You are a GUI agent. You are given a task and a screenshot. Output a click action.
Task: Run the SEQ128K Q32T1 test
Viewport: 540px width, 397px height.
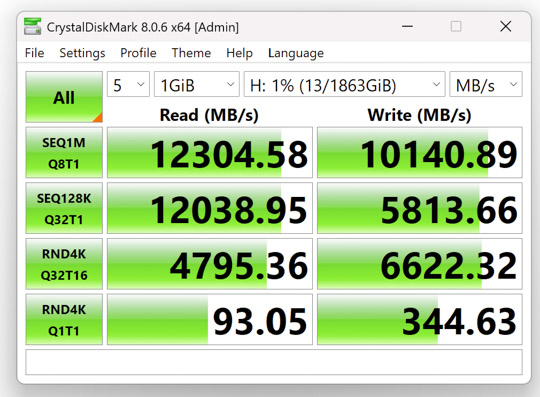[x=64, y=208]
